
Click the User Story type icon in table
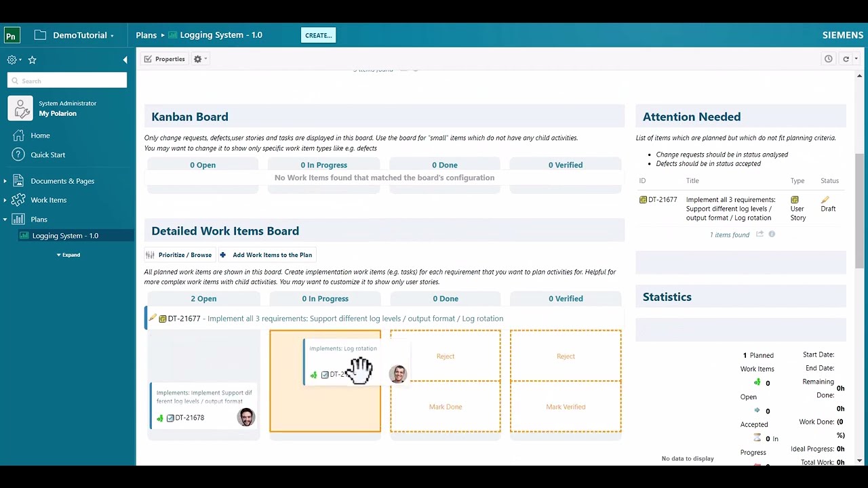pyautogui.click(x=795, y=200)
